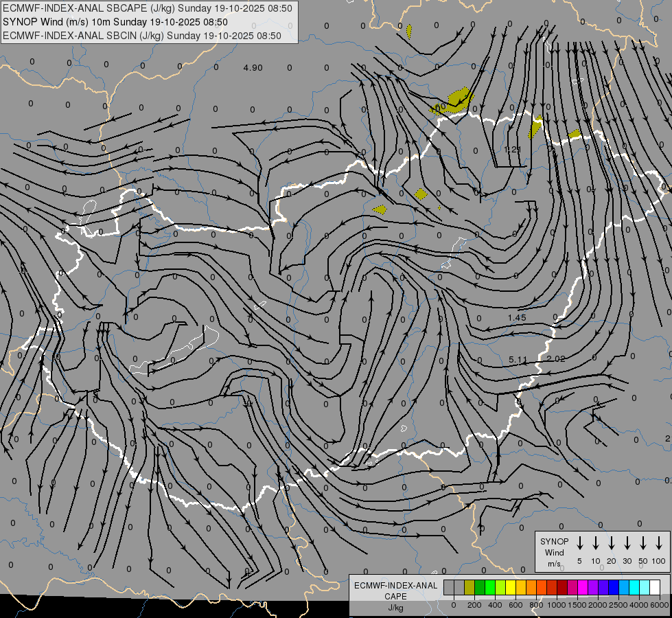Pick the white CAPE swatch at 6000
Screen dimensions: 672x618
tap(654, 588)
